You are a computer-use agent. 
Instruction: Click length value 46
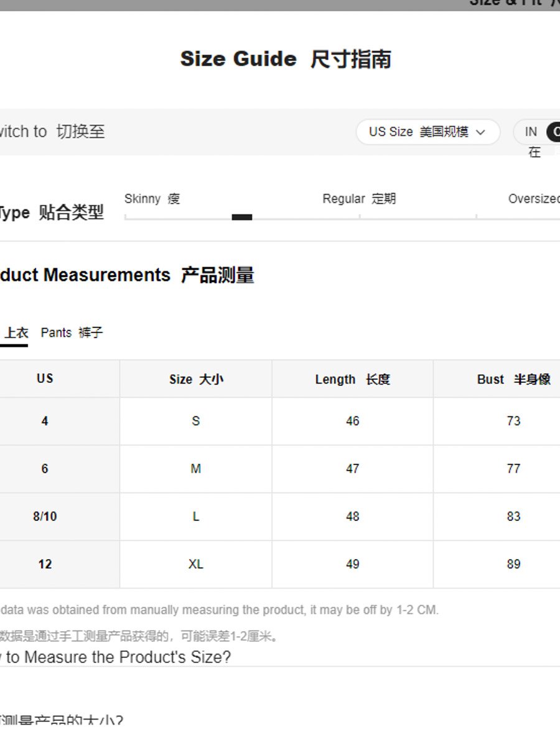click(x=353, y=421)
